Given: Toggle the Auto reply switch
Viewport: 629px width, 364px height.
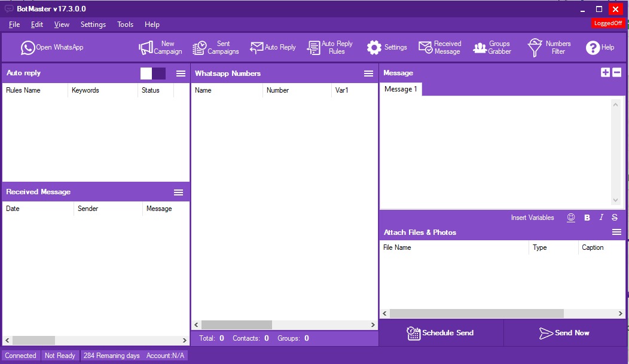Looking at the screenshot, I should pyautogui.click(x=153, y=74).
